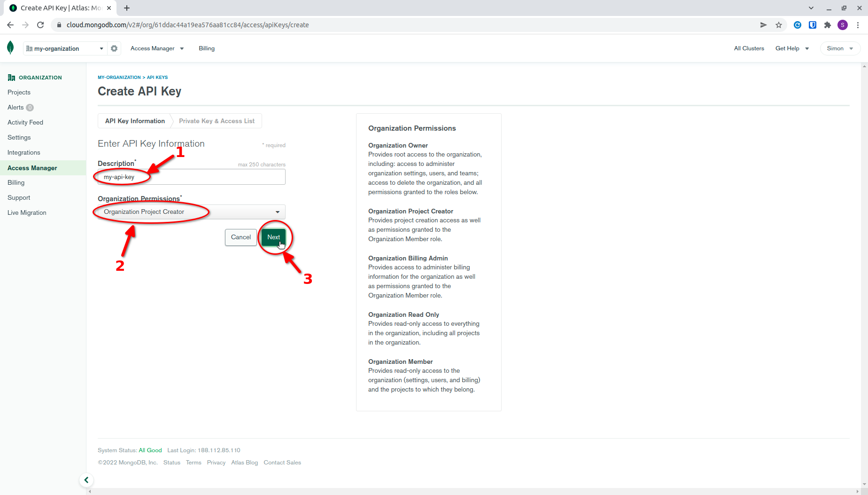Viewport: 868px width, 495px height.
Task: Click the vertical scrollbar down arrow
Action: tap(864, 484)
